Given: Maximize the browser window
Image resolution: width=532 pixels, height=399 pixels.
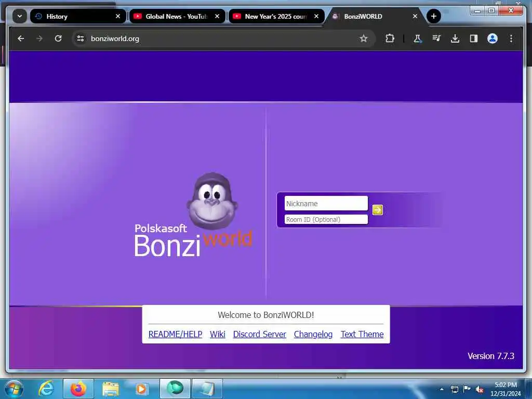Looking at the screenshot, I should point(491,11).
